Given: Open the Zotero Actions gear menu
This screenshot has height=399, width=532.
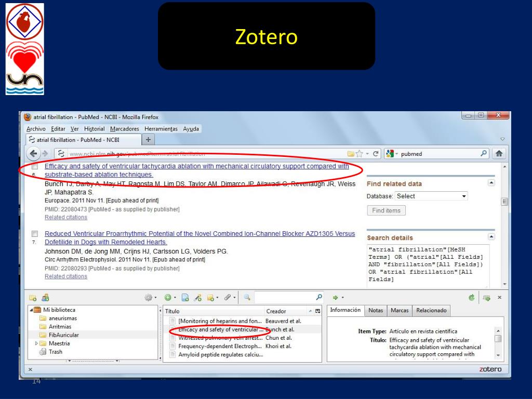Looking at the screenshot, I should click(x=149, y=298).
